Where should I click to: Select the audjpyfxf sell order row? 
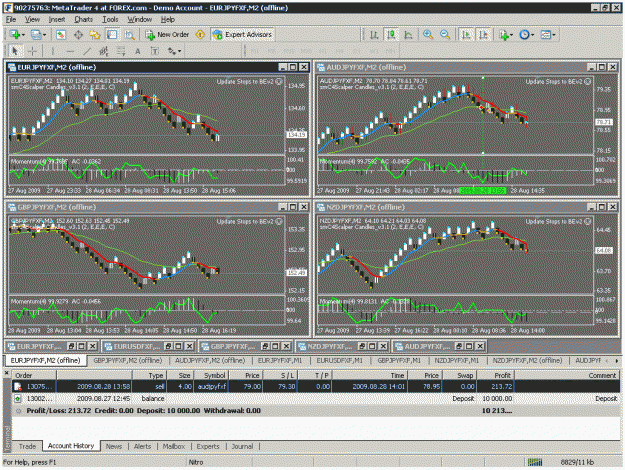coord(316,386)
